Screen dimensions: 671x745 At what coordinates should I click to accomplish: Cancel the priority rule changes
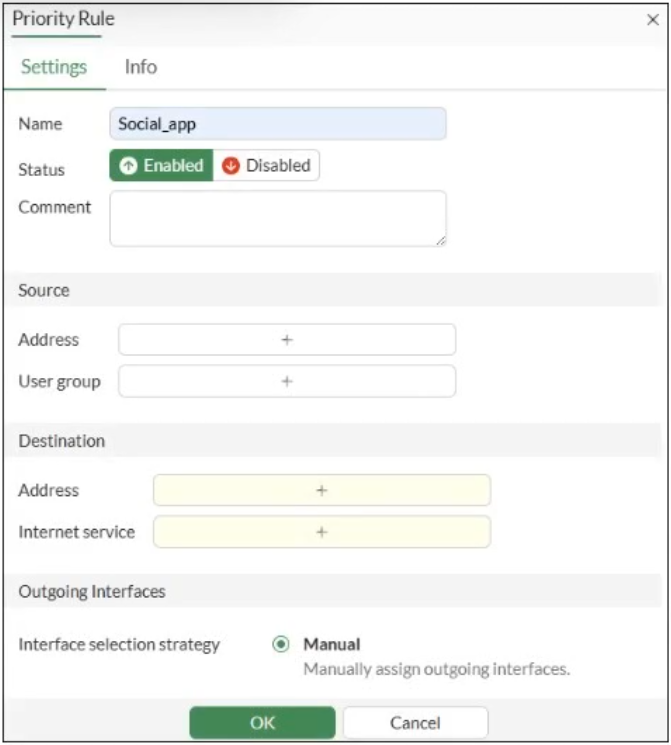pos(415,722)
